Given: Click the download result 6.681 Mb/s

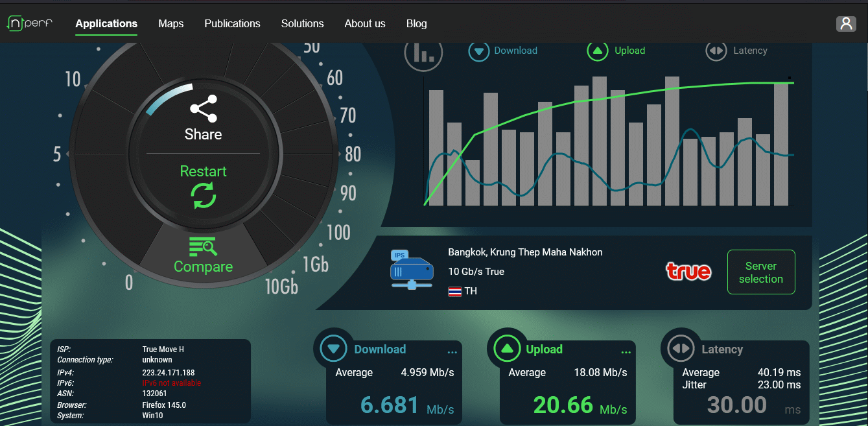Looking at the screenshot, I should pos(407,405).
